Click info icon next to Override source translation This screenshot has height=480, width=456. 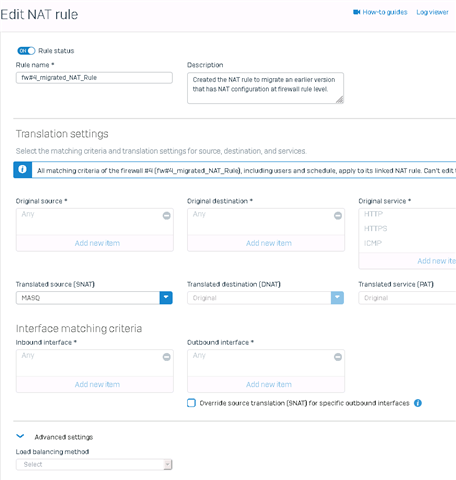coord(418,403)
